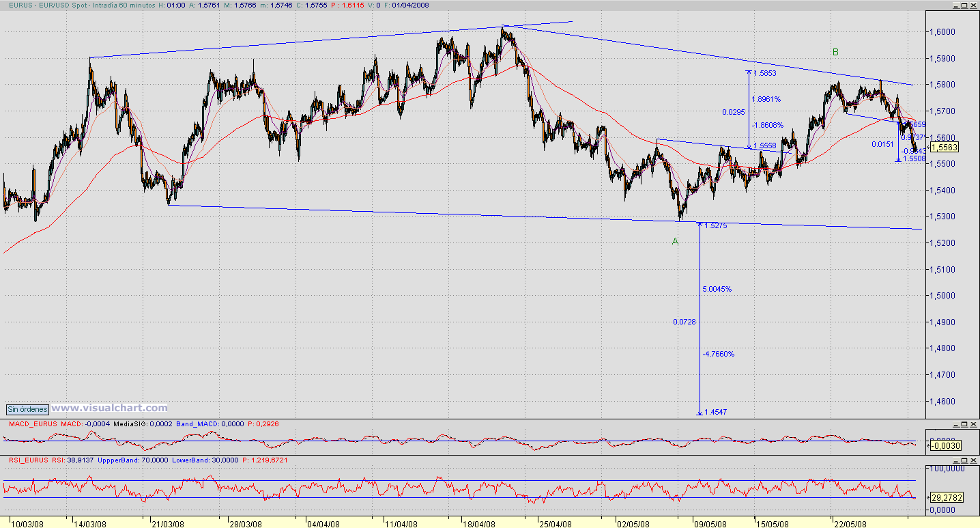Click the '1,5200' price axis label

coord(942,243)
